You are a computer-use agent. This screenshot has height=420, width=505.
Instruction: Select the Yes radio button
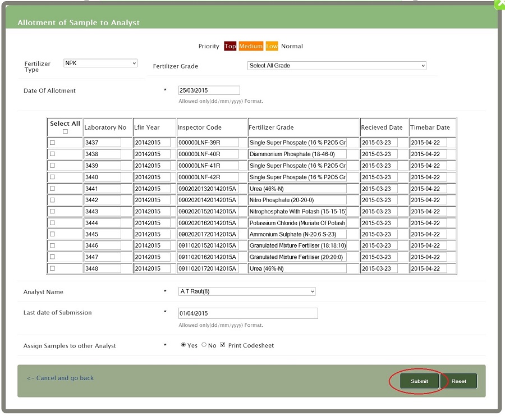183,345
